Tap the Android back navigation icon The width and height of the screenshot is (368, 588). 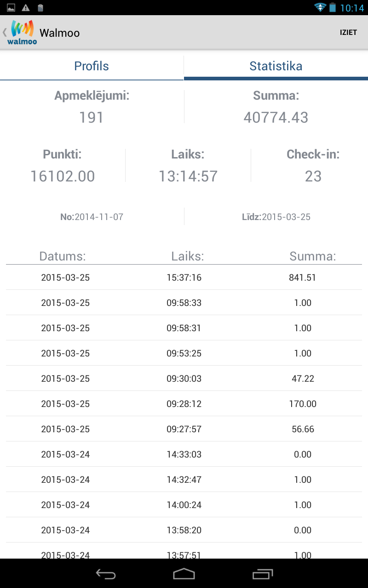point(105,574)
